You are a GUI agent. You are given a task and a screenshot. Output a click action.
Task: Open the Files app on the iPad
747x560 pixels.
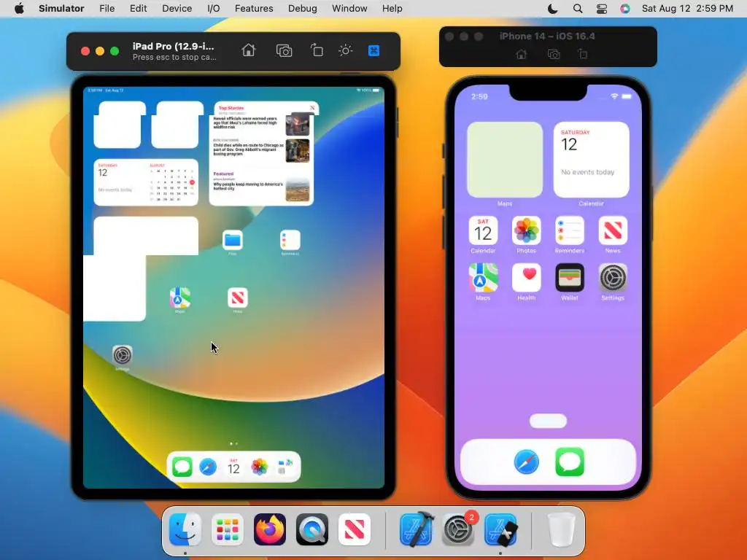[233, 240]
